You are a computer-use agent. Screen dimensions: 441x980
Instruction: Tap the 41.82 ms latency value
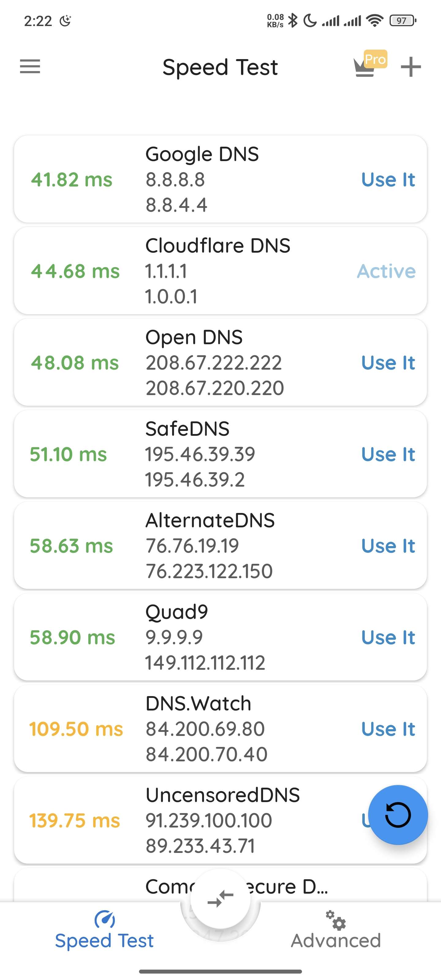click(x=72, y=179)
